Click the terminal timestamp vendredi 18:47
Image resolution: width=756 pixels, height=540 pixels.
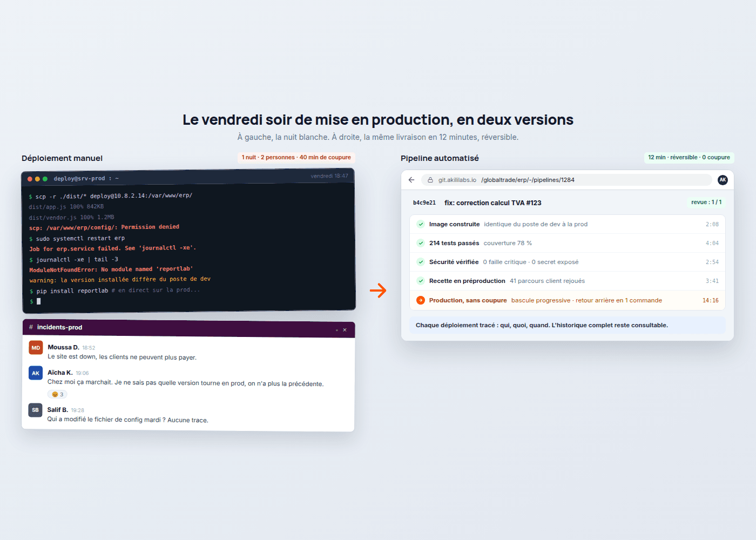click(x=329, y=176)
